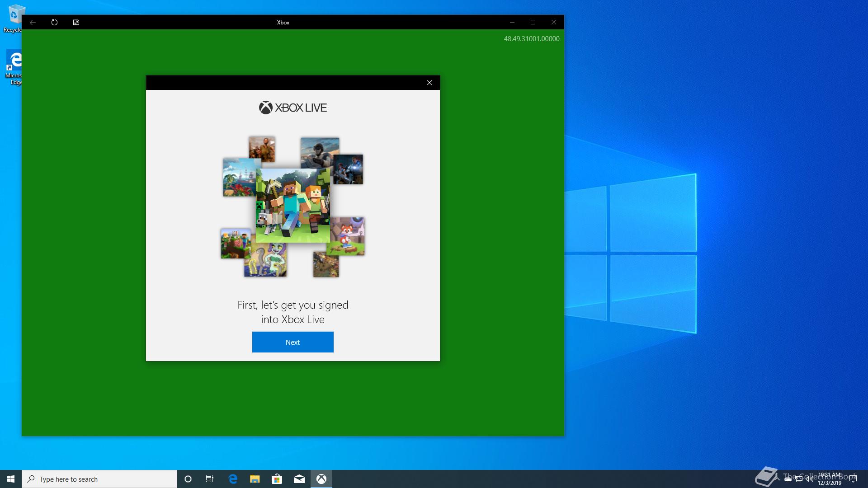Click the Xbox Live logo
This screenshot has height=488, width=868.
tap(293, 108)
